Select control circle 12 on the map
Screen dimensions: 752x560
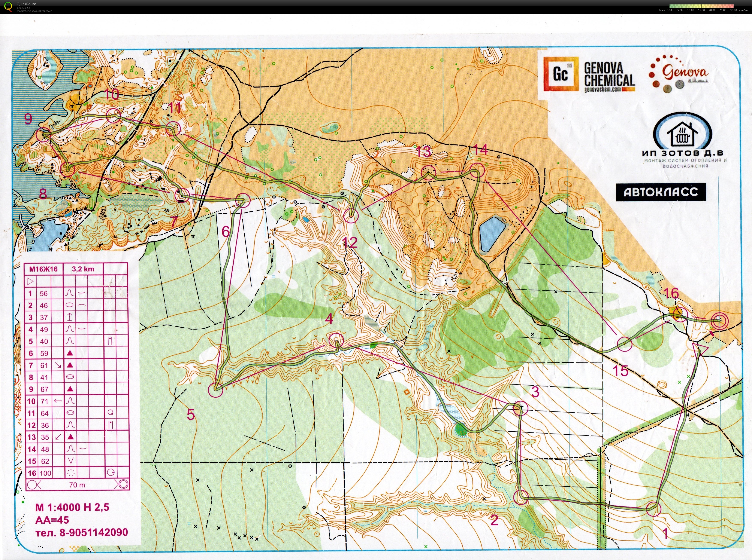click(351, 216)
